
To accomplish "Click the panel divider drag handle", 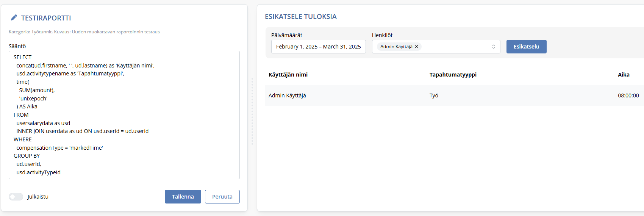I will 252,111.
